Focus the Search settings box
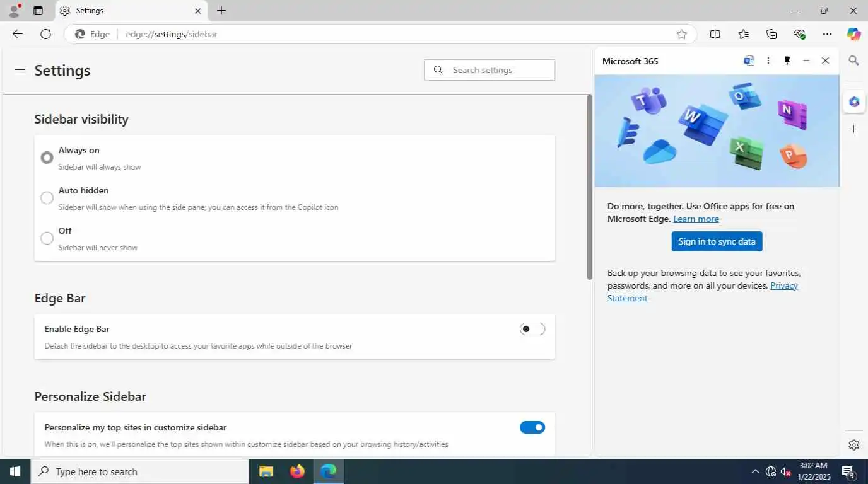868x484 pixels. tap(490, 70)
